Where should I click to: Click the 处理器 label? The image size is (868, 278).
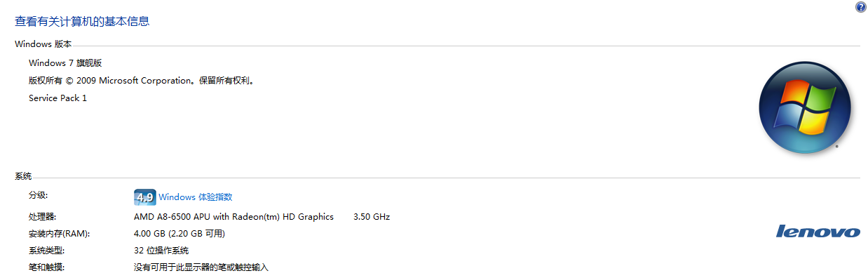coord(41,217)
